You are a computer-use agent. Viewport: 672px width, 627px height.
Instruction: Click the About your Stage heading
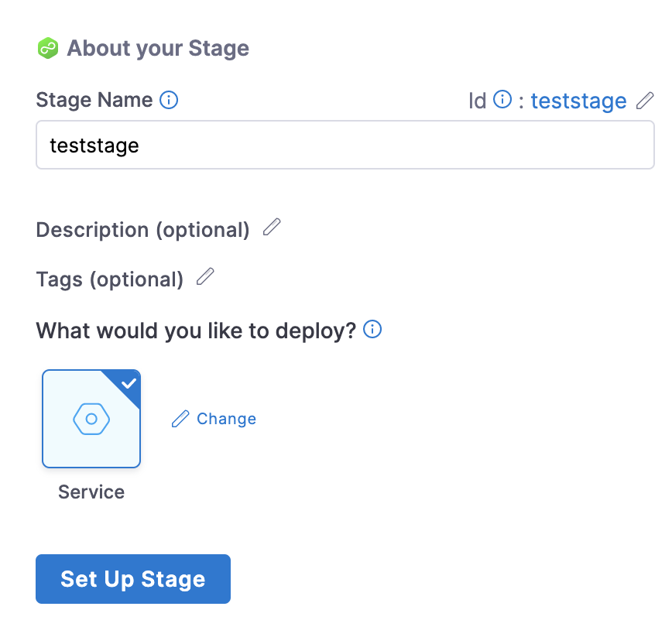pos(158,49)
